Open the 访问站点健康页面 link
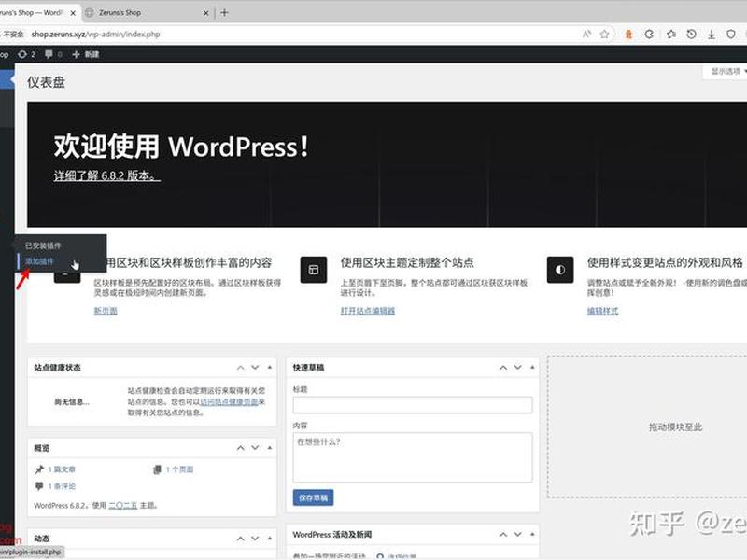The width and height of the screenshot is (747, 560). coord(229,402)
